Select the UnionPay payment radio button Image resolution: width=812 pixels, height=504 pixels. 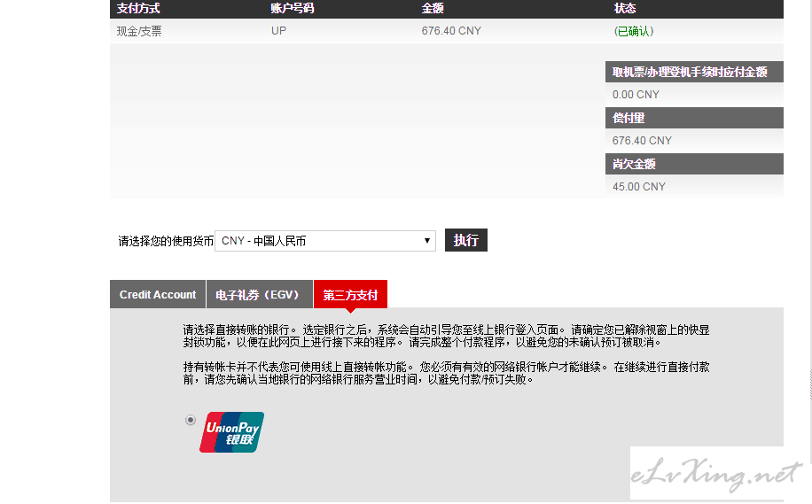191,420
